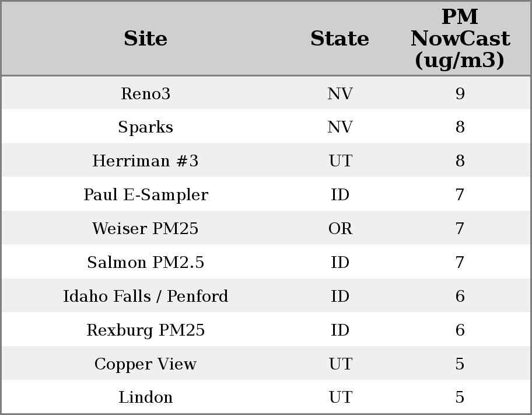
Task: Select the PM NowCast value 9
Action: tap(460, 94)
